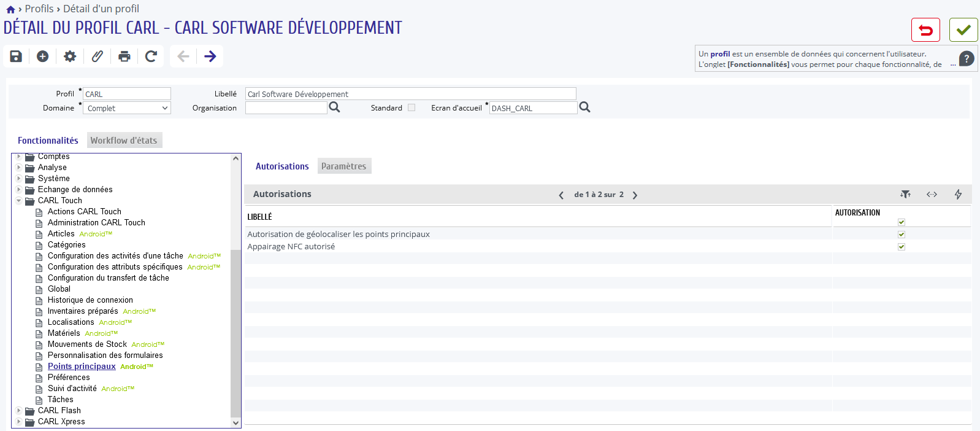Viewport: 980px width, 431px height.
Task: Select Préférences in the tree
Action: (x=69, y=378)
